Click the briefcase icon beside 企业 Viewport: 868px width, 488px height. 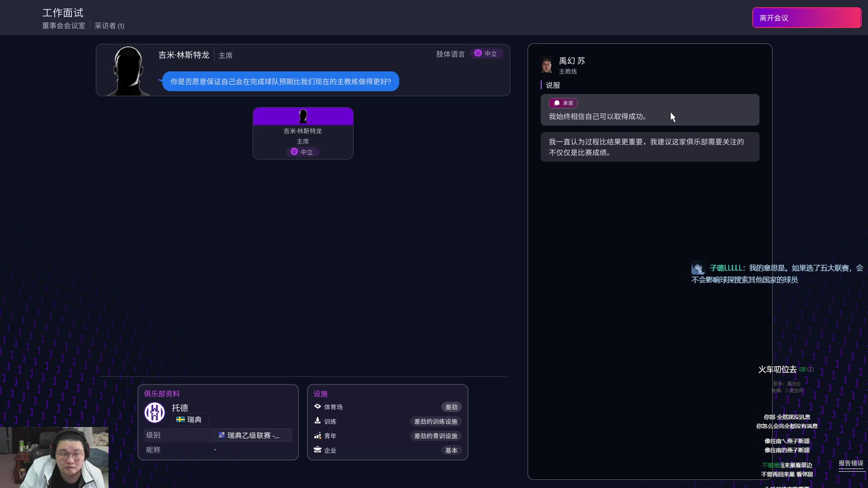[318, 450]
